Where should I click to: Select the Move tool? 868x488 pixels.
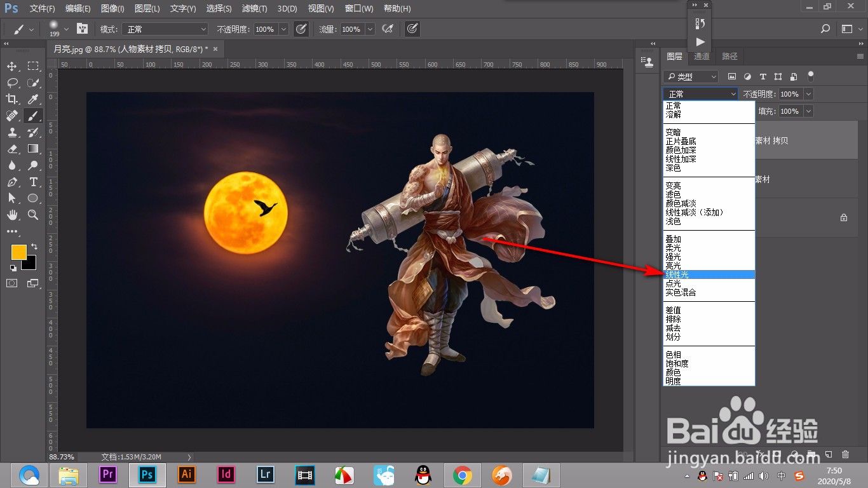[x=12, y=66]
